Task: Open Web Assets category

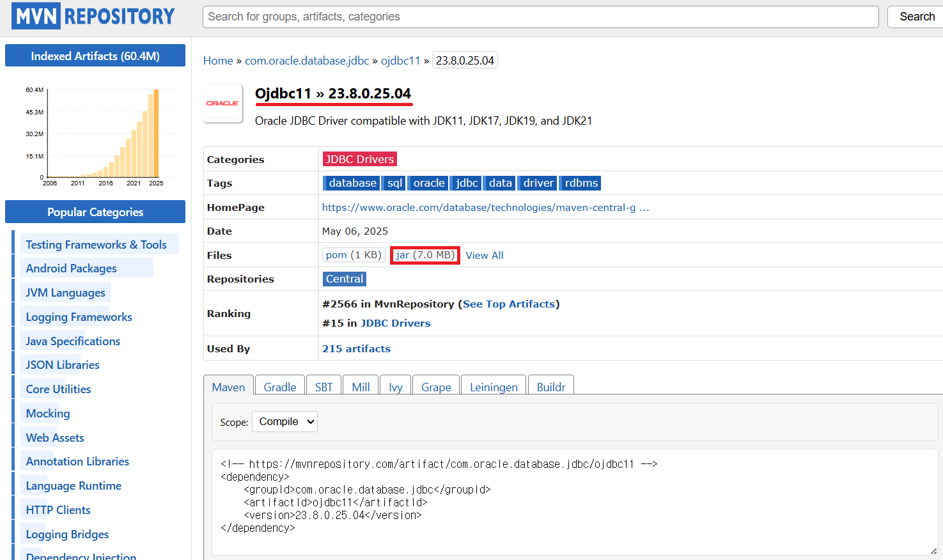Action: tap(55, 438)
